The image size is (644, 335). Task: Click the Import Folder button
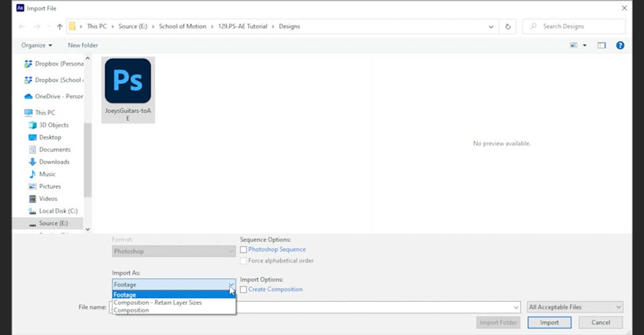pos(498,323)
